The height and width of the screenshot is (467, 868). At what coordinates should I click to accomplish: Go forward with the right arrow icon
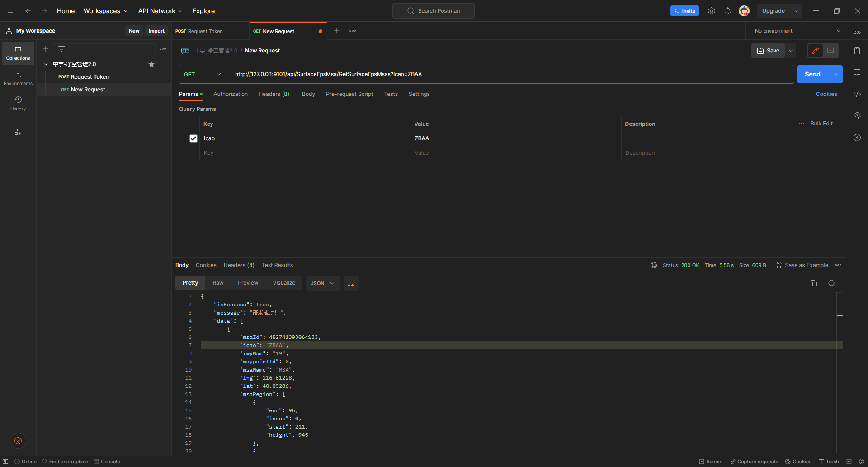(44, 11)
